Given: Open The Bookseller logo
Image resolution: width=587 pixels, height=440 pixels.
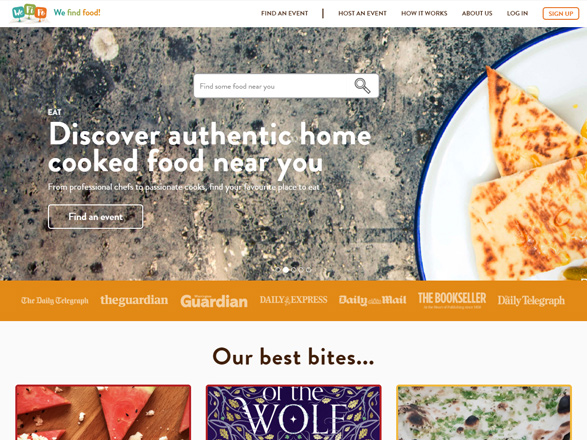Looking at the screenshot, I should (452, 300).
